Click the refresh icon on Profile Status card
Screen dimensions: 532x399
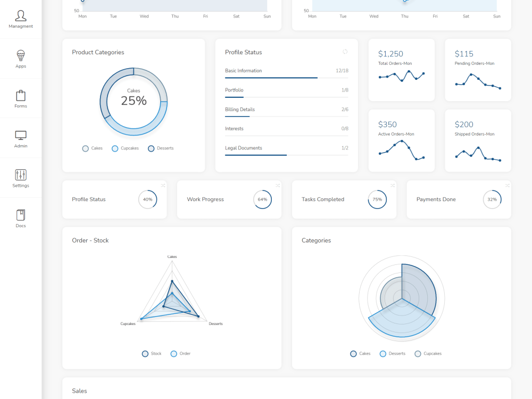[345, 52]
